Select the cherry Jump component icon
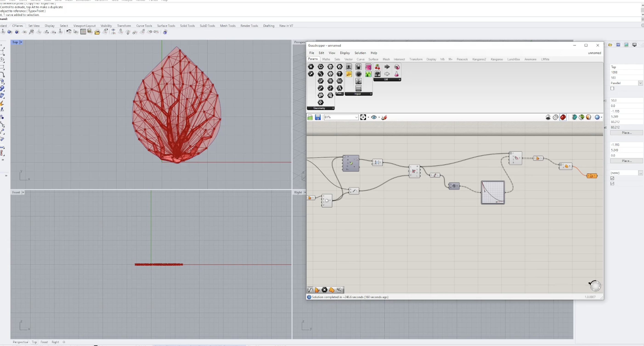 tap(377, 67)
